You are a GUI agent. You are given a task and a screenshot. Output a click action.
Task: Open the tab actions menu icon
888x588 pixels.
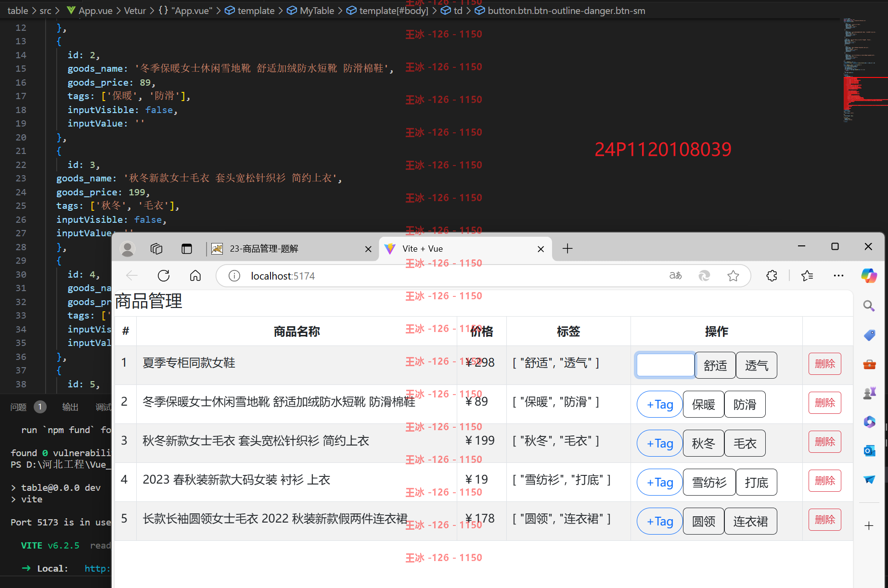click(x=186, y=249)
